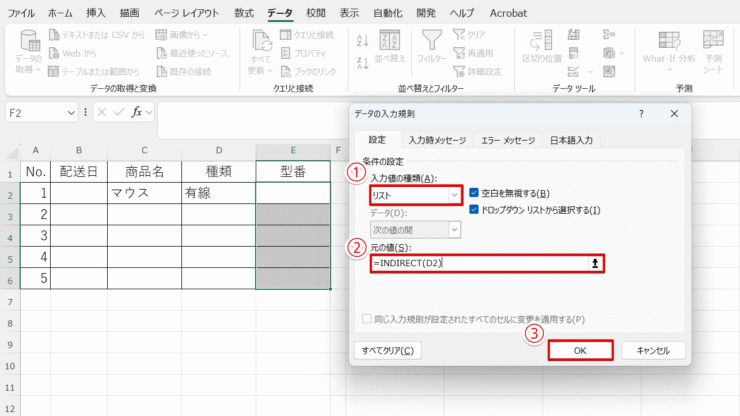Toggle ドロップダウン リストから選択する(I) checkbox
Viewport: 740px width, 416px height.
click(x=474, y=210)
